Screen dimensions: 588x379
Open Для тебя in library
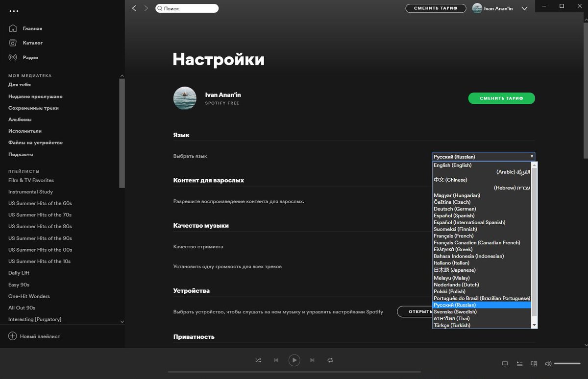tap(20, 85)
